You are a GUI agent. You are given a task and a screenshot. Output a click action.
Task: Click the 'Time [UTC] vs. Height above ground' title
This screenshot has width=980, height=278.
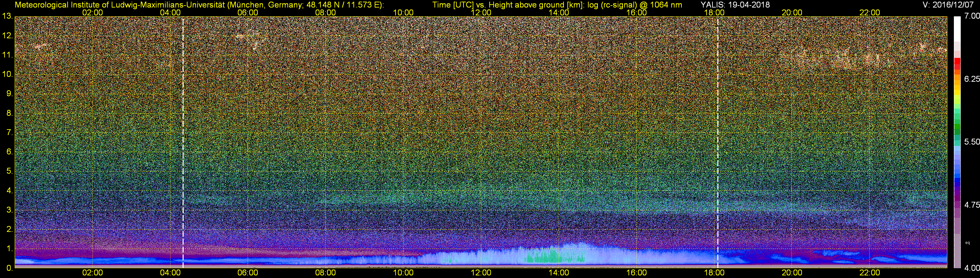pos(557,5)
